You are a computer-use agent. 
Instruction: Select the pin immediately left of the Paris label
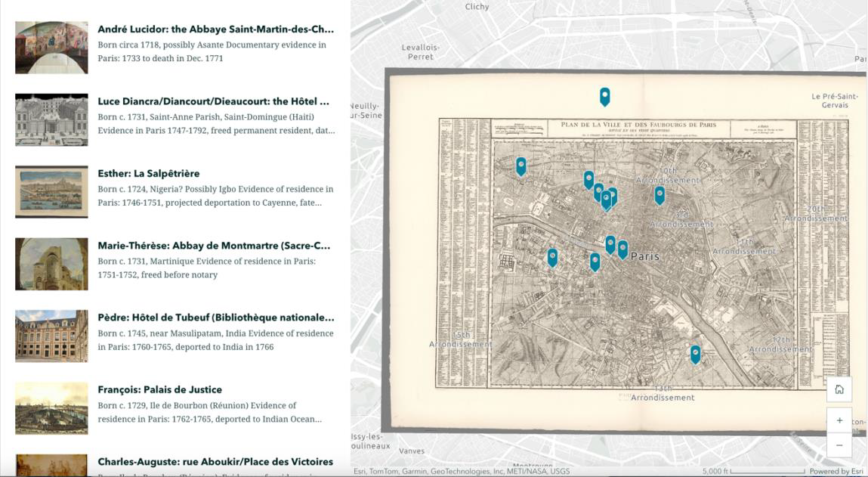pyautogui.click(x=622, y=250)
